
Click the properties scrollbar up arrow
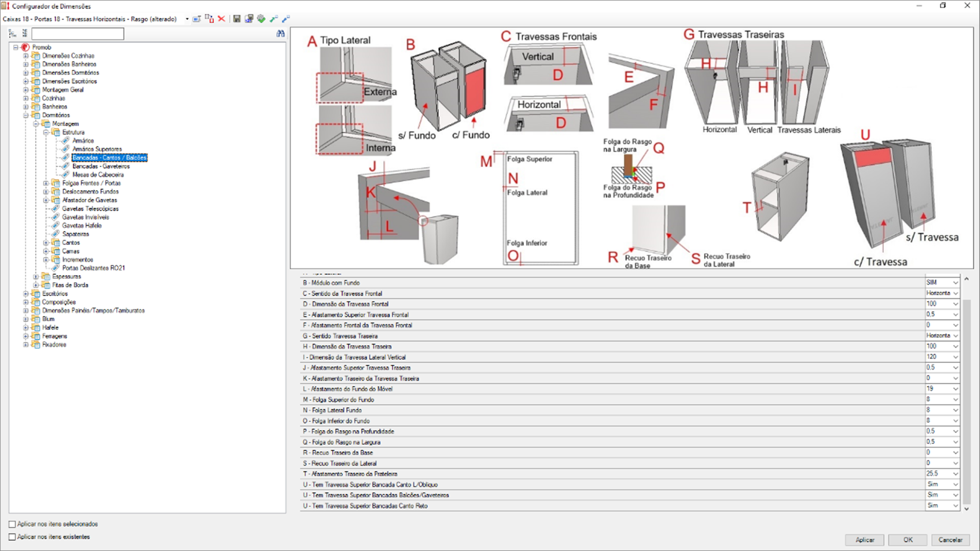[x=967, y=279]
